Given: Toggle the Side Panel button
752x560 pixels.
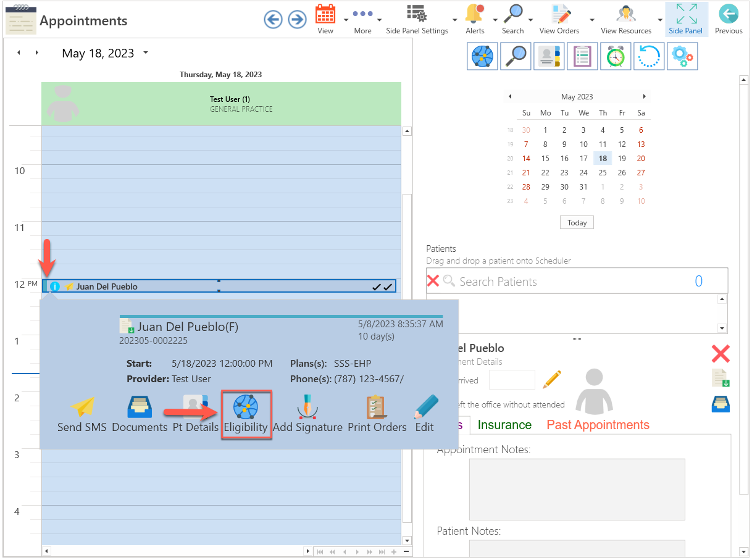Looking at the screenshot, I should pos(686,19).
